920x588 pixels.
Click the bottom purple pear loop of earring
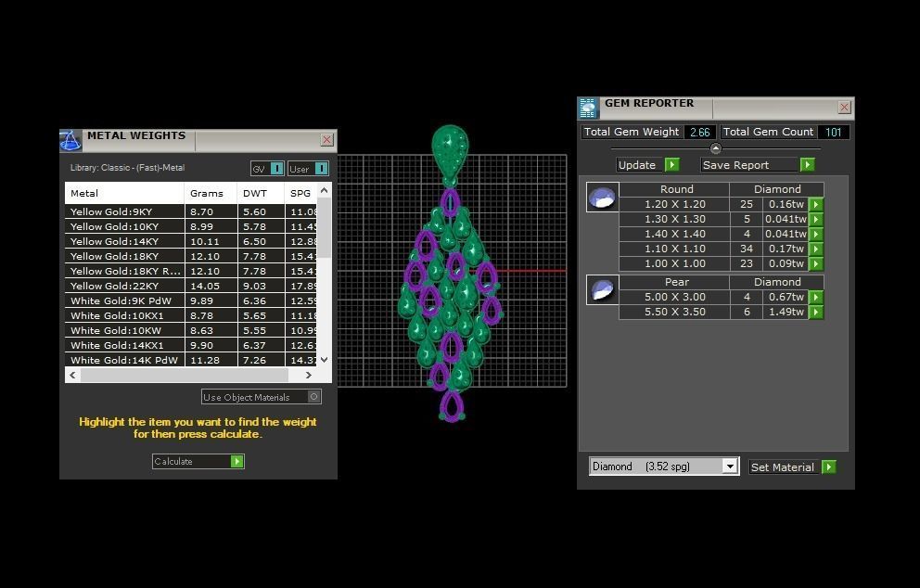click(x=452, y=406)
